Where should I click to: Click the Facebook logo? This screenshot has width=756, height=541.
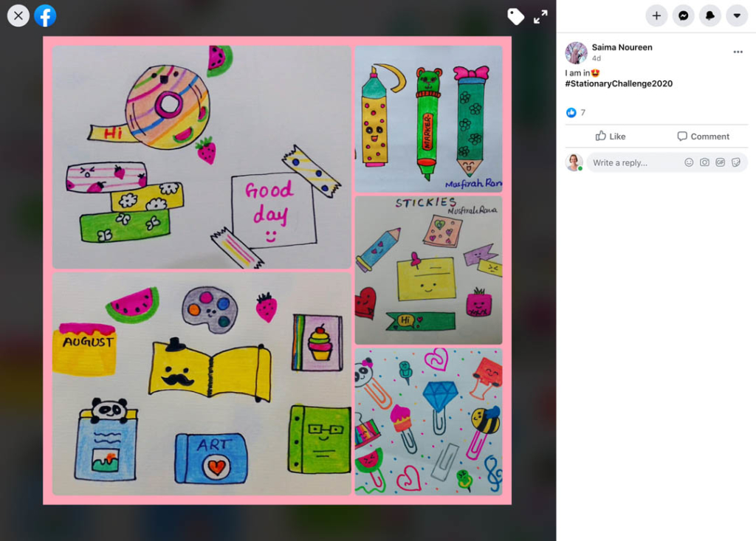45,15
